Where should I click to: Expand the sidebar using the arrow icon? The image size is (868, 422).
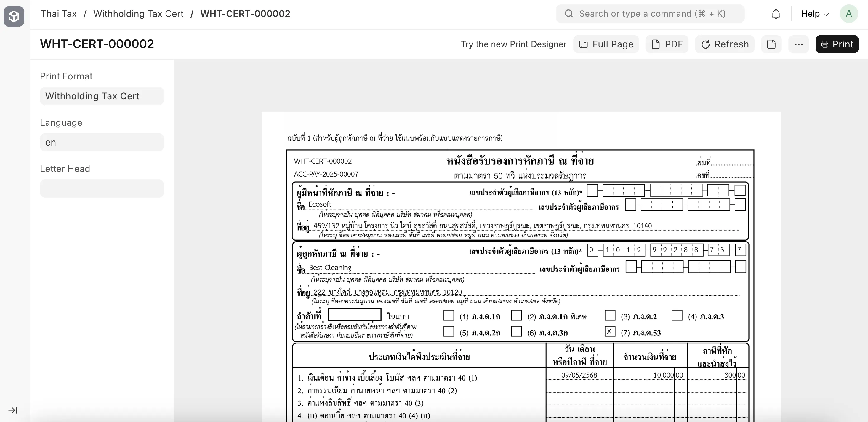pyautogui.click(x=13, y=410)
